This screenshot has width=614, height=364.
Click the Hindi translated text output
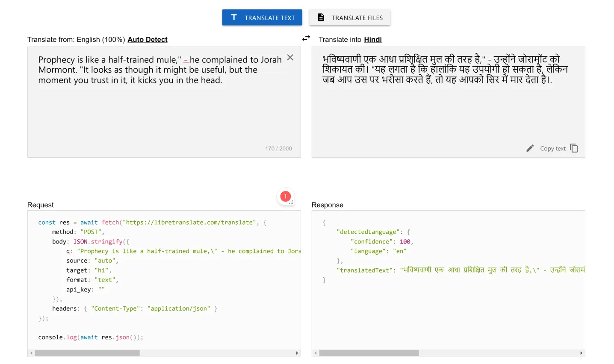click(445, 70)
